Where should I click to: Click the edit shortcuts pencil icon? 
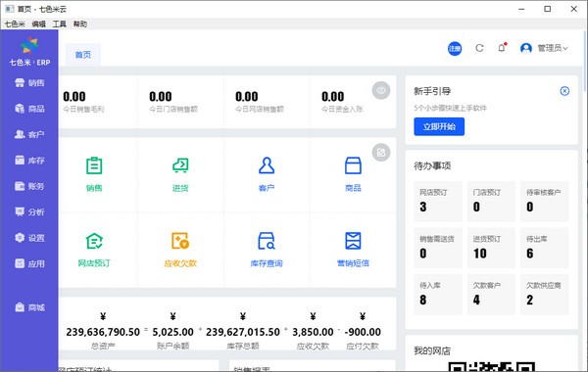[381, 153]
